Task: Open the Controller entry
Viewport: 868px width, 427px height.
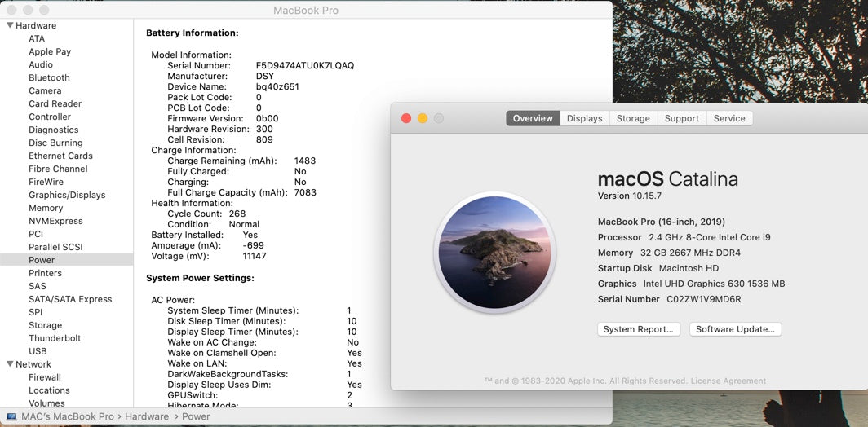Action: [50, 117]
